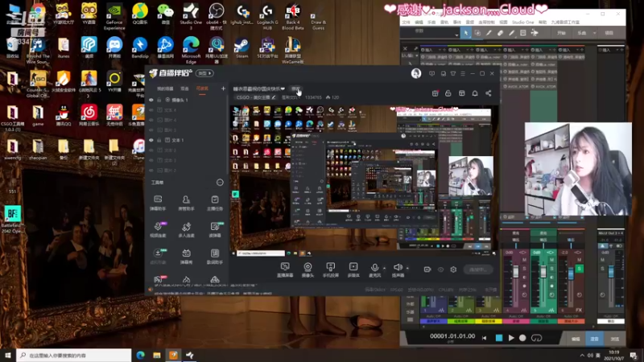This screenshot has width=644, height=362.
Task: Open first insert slot dropdown arrow in mixer
Action: coord(438,50)
